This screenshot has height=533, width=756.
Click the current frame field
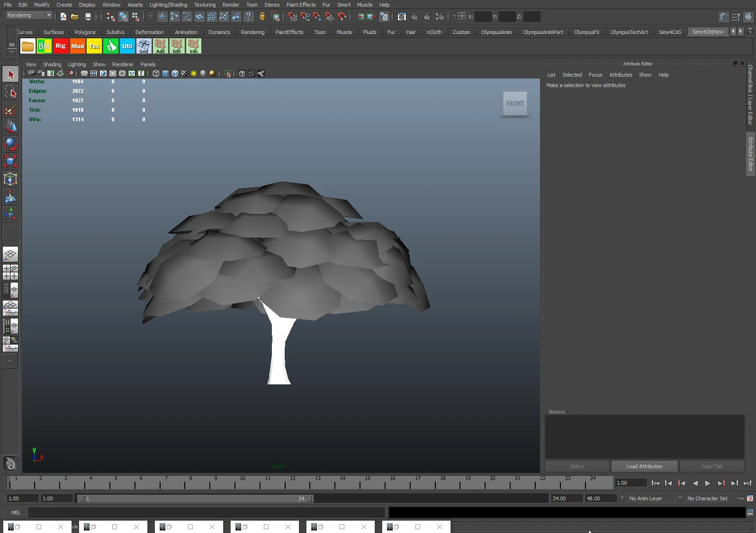point(630,483)
